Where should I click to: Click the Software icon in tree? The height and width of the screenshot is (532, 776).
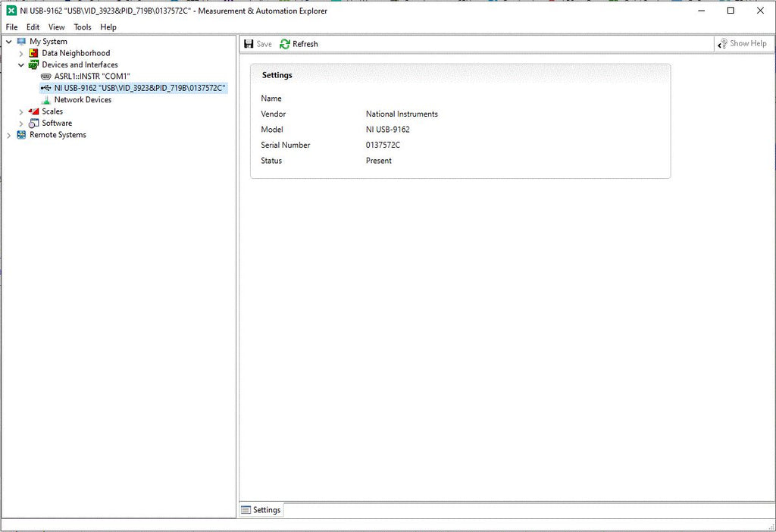[33, 124]
